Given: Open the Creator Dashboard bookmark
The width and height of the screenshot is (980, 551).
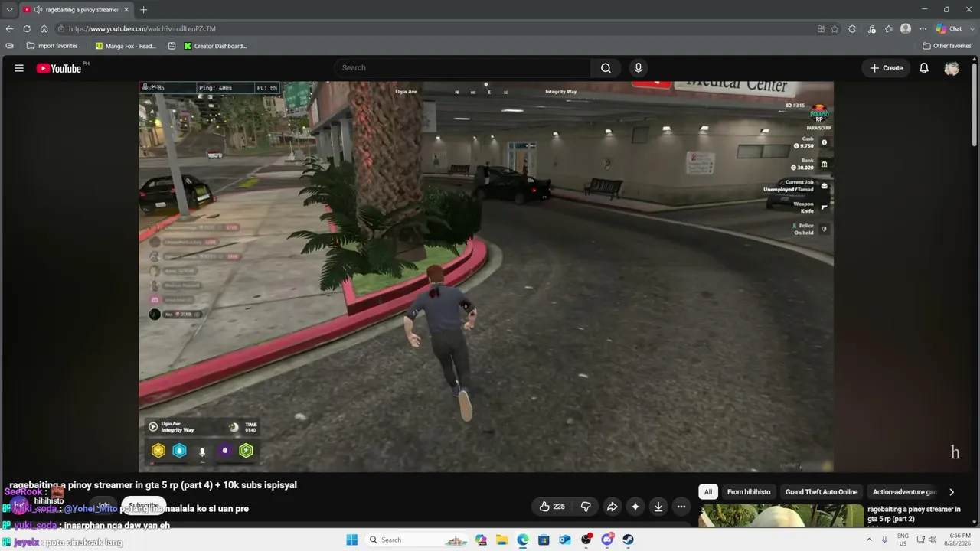Looking at the screenshot, I should 215,46.
